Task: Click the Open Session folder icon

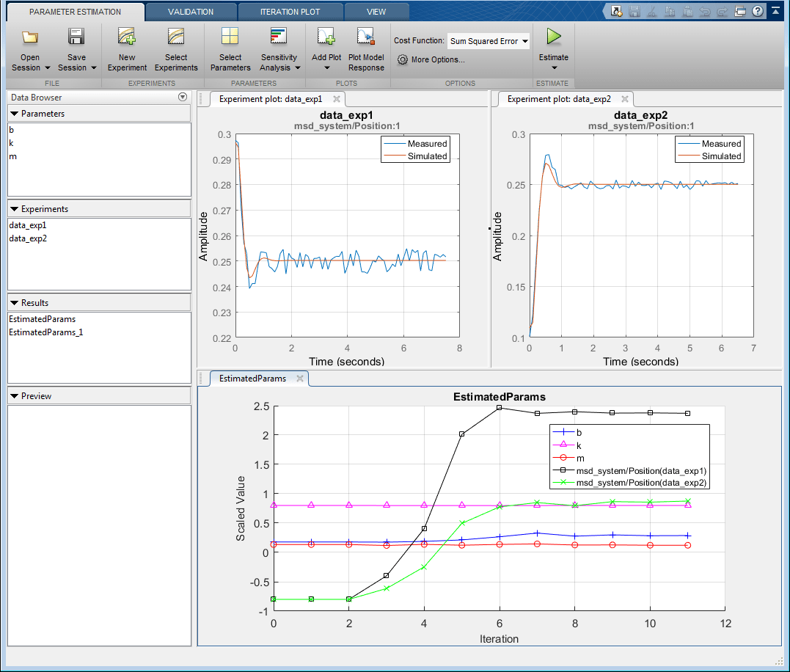Action: 30,37
